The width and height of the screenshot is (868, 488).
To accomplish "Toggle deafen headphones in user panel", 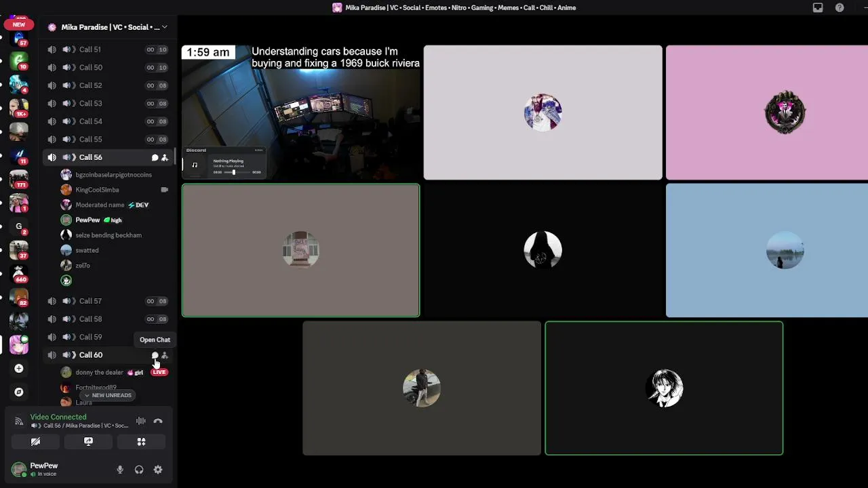I will (x=139, y=470).
